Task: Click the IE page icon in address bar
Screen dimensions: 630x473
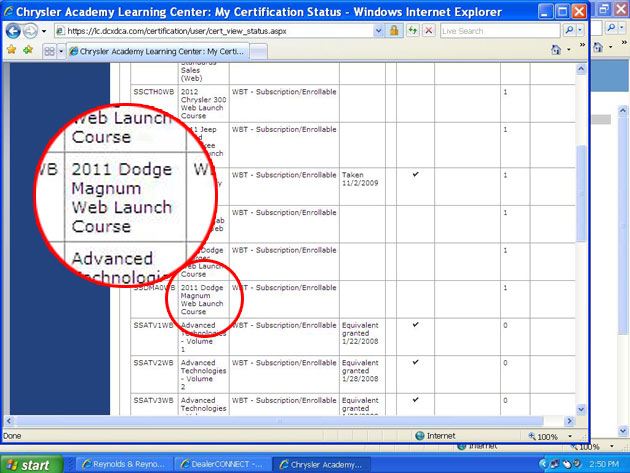Action: click(x=60, y=31)
